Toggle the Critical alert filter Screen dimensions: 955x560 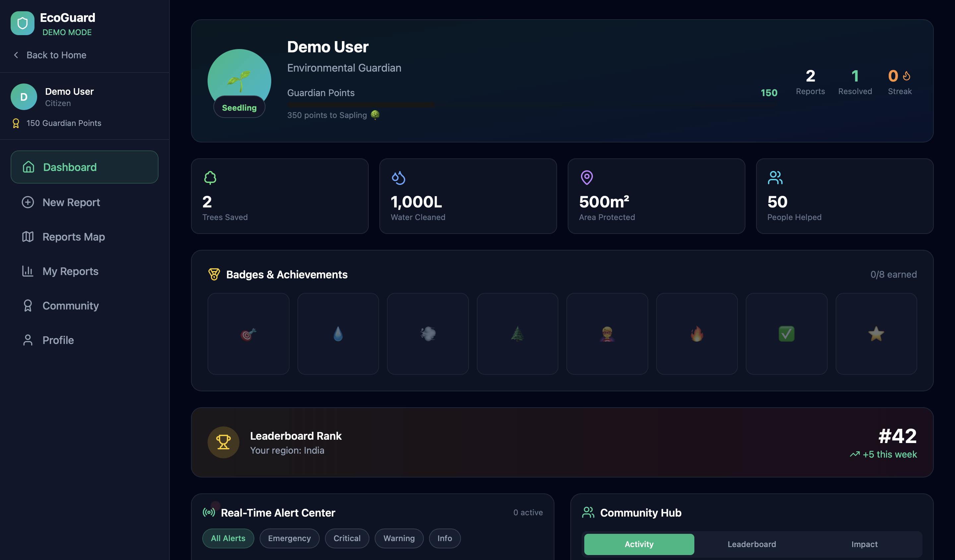[x=347, y=538]
